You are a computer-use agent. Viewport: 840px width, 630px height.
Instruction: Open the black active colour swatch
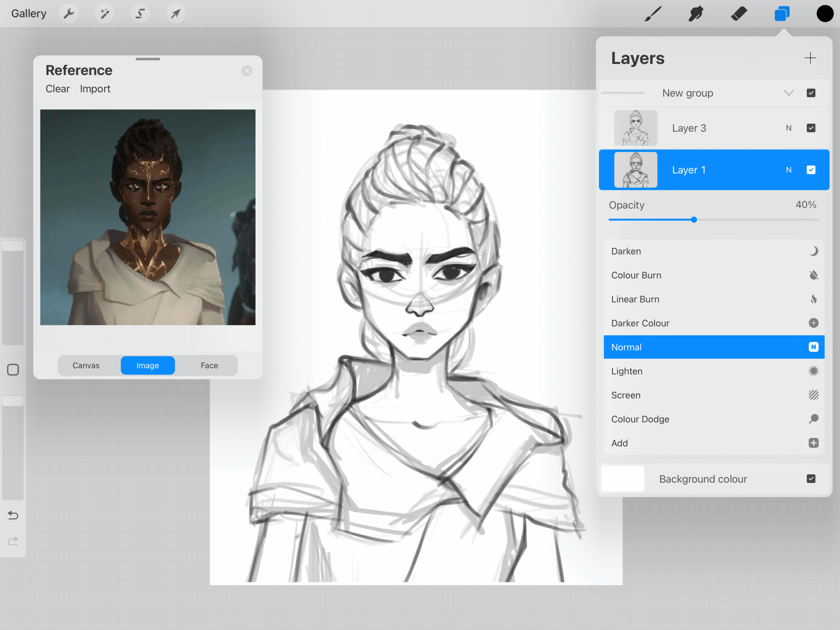[x=825, y=14]
